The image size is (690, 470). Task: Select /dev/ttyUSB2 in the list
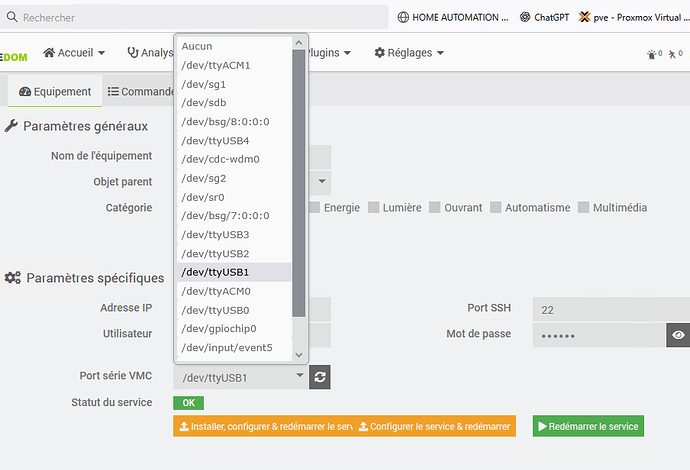(234, 253)
